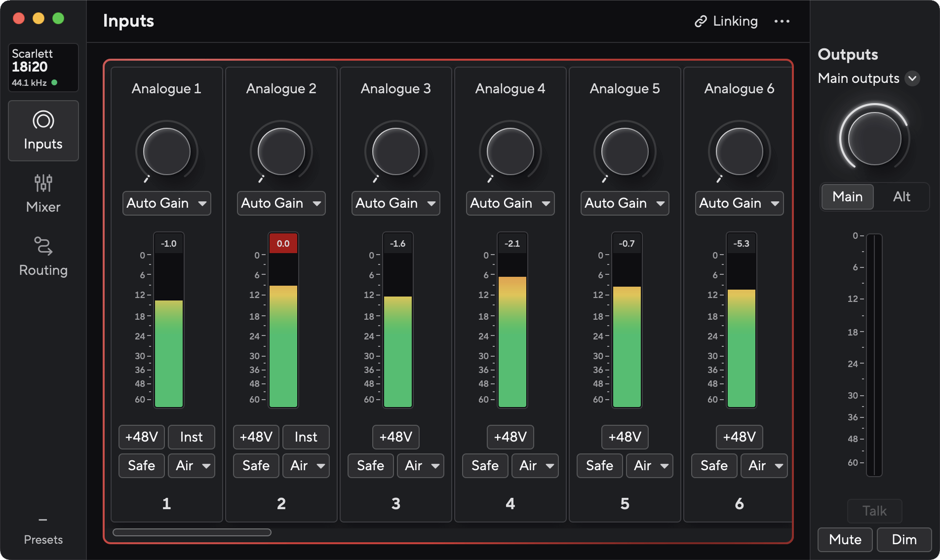Click the -0.7 peak value on Analogue 5
940x560 pixels.
tap(627, 244)
